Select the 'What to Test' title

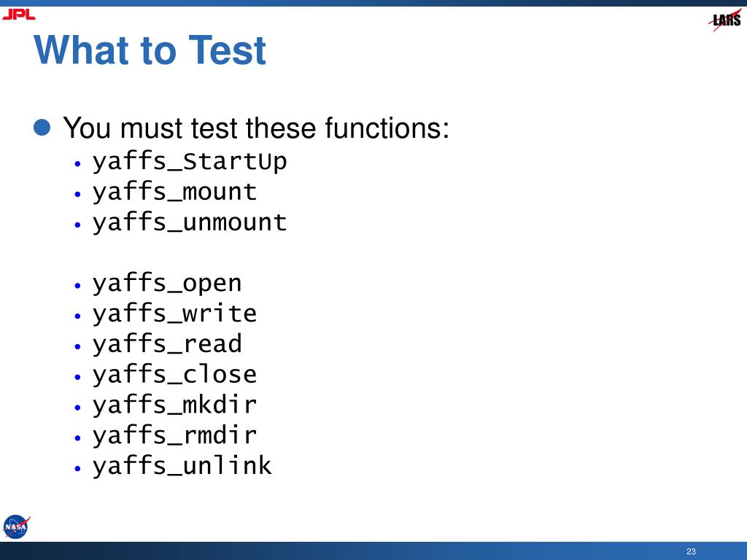tap(150, 50)
